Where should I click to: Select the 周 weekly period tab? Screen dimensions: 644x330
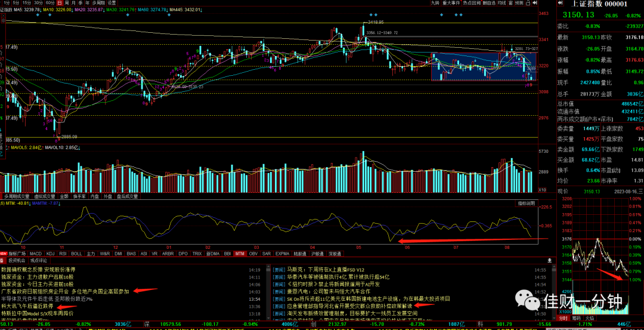click(x=67, y=3)
